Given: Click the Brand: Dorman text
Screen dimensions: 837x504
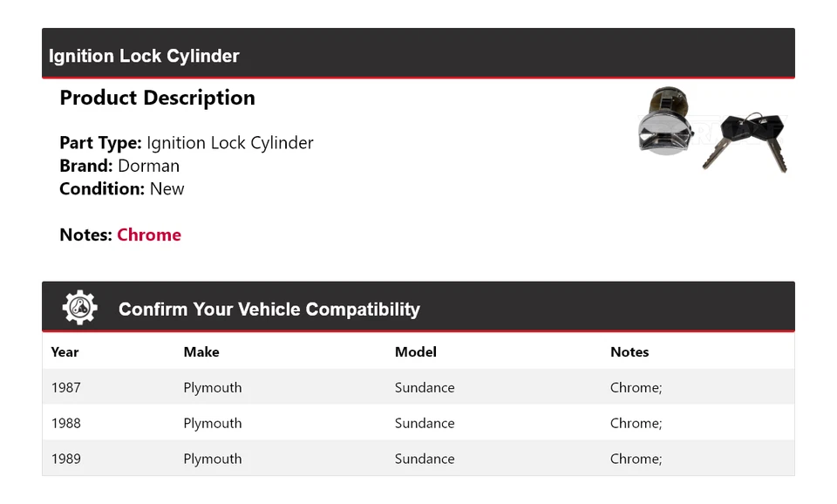Looking at the screenshot, I should [x=119, y=166].
